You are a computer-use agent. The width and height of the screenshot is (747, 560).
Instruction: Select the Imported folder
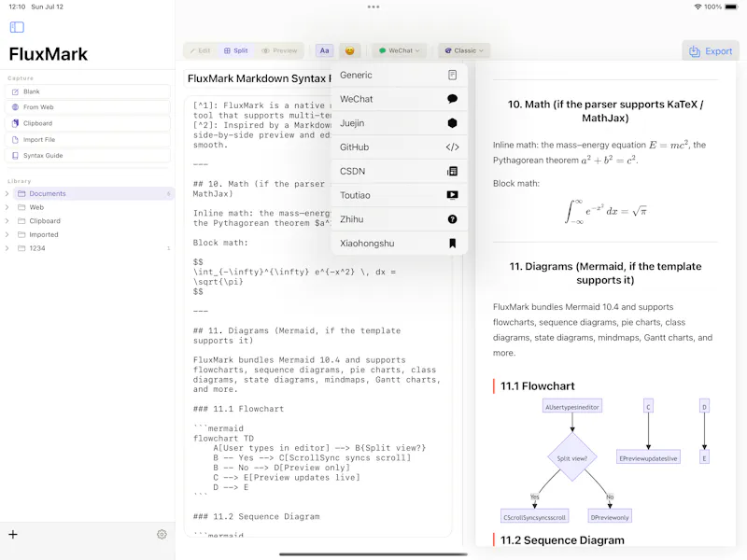point(93,235)
